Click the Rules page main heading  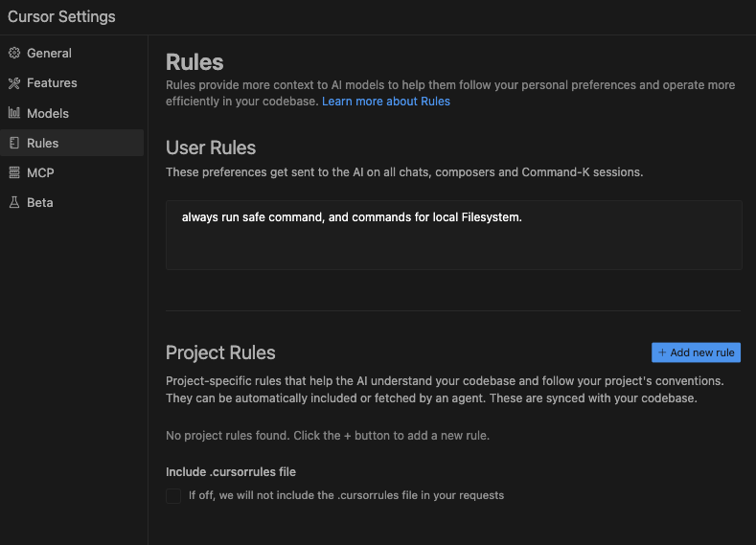tap(195, 62)
